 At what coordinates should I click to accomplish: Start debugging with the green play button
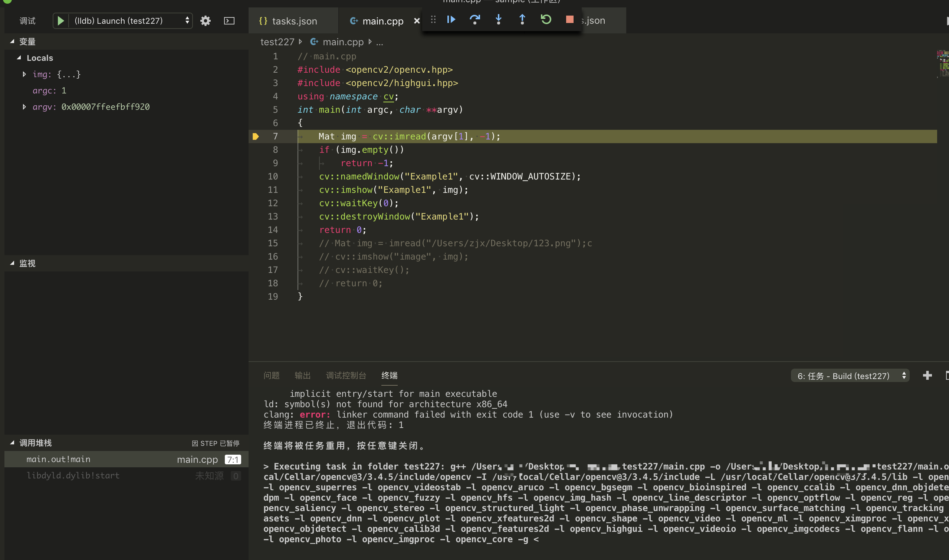tap(61, 21)
